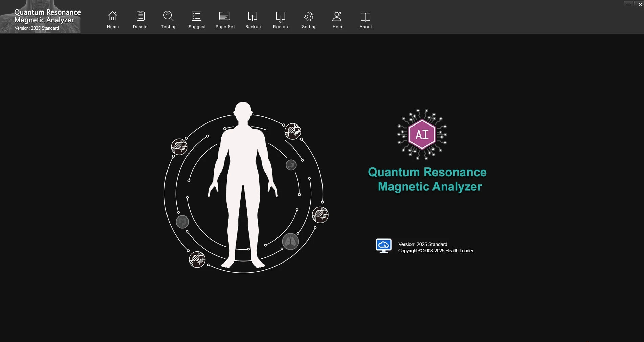Click the cloud monitor icon beside Version

(x=383, y=246)
